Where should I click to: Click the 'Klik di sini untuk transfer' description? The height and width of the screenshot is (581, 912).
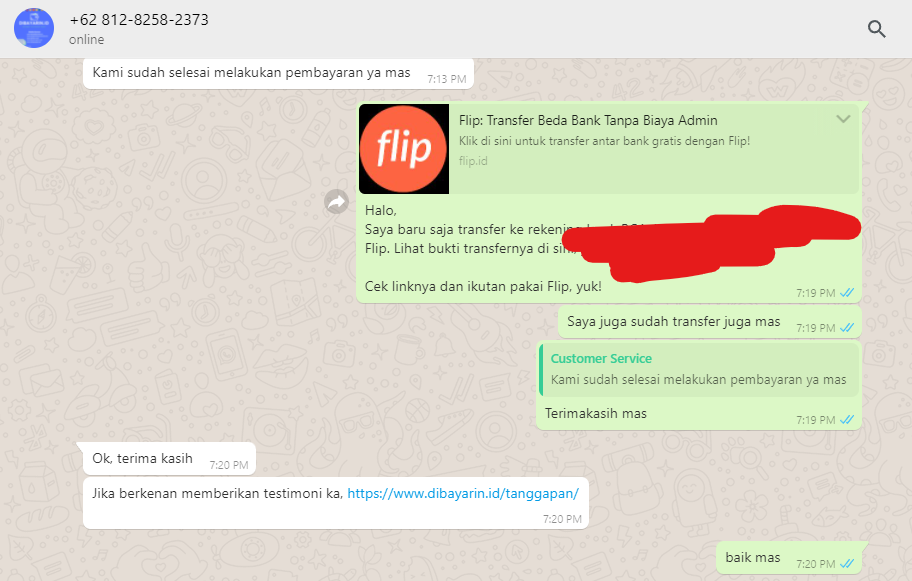[604, 141]
